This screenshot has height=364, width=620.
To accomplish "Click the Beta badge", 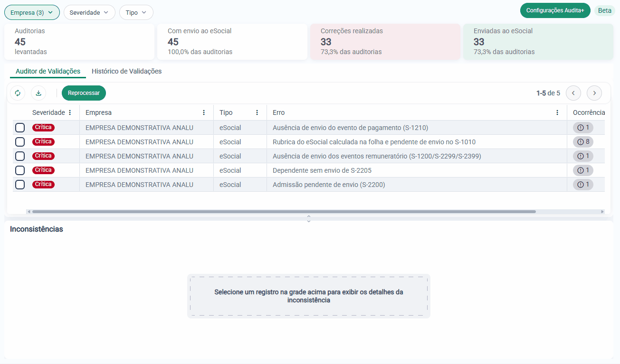I will 605,10.
